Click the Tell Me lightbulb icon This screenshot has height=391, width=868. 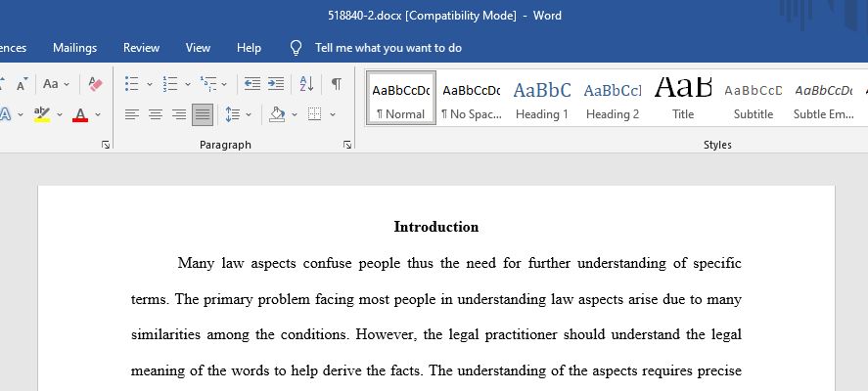pyautogui.click(x=297, y=48)
